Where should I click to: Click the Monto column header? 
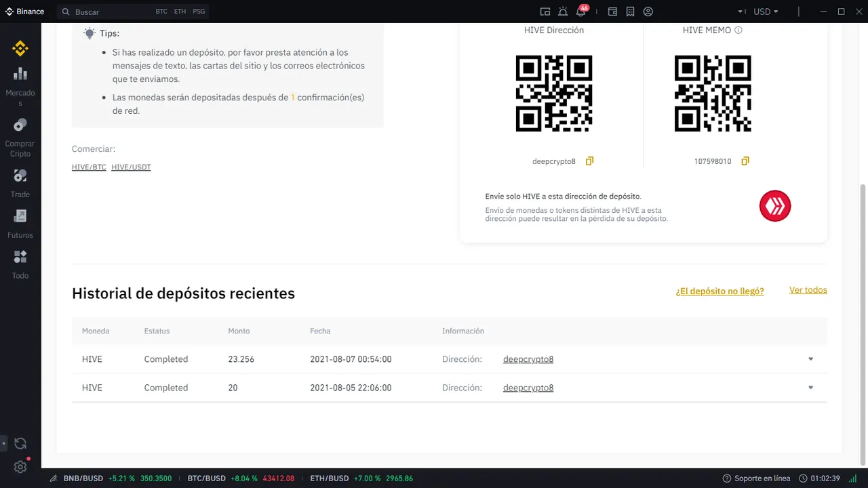coord(239,331)
